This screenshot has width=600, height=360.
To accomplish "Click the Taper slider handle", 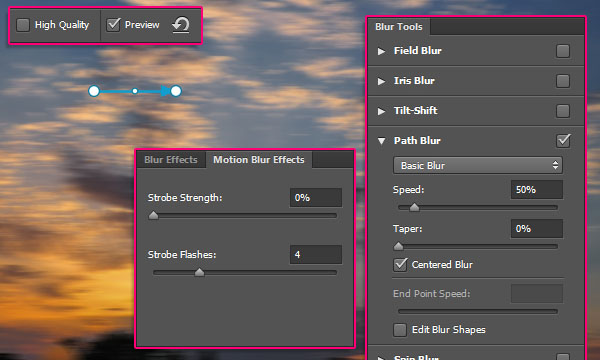I will [398, 246].
